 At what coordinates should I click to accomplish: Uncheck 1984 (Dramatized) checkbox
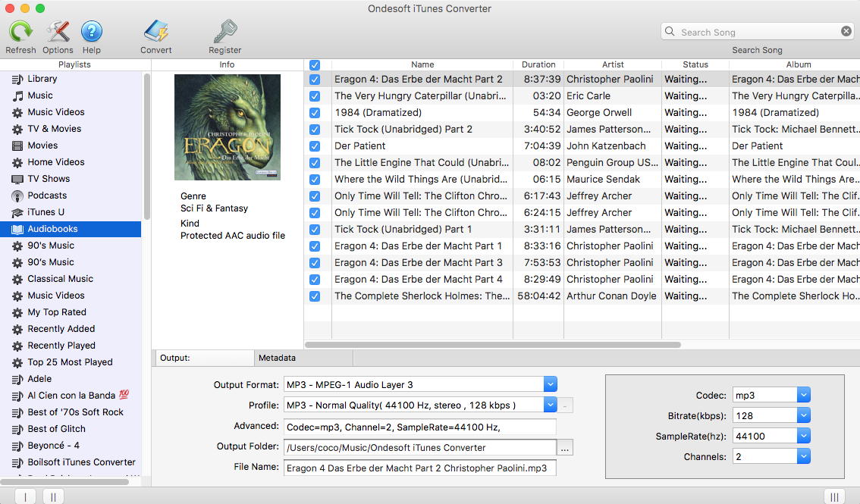pyautogui.click(x=315, y=113)
